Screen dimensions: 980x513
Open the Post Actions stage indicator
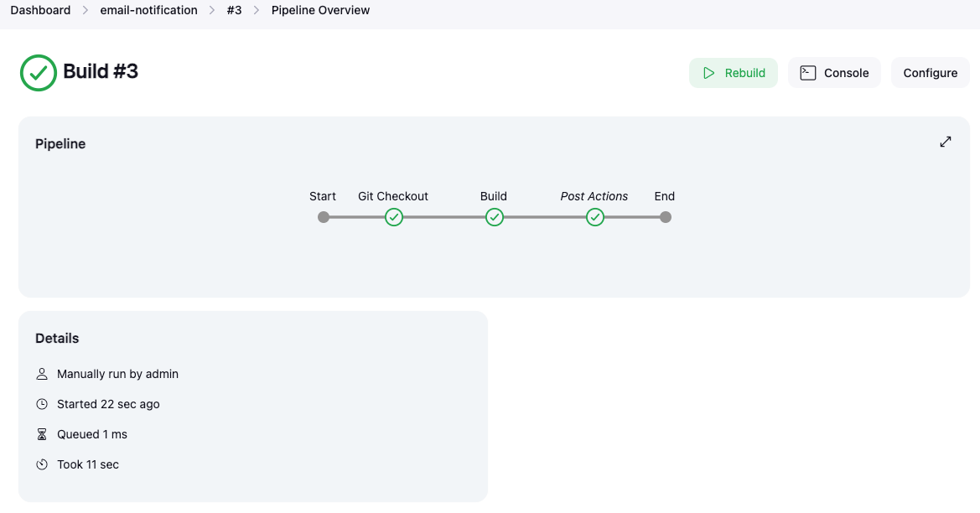[x=594, y=216]
